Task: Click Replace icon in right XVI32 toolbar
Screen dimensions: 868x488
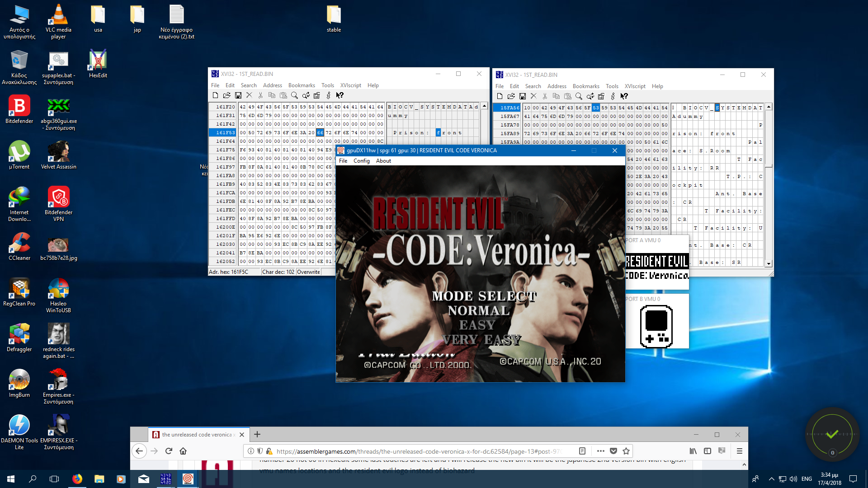Action: [x=590, y=96]
